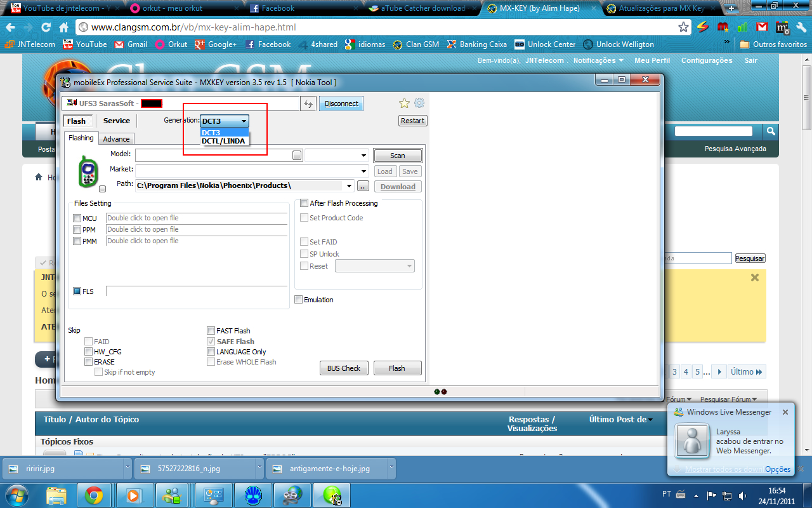The width and height of the screenshot is (812, 508).
Task: Open Banking Caixa bookmark
Action: (476, 44)
